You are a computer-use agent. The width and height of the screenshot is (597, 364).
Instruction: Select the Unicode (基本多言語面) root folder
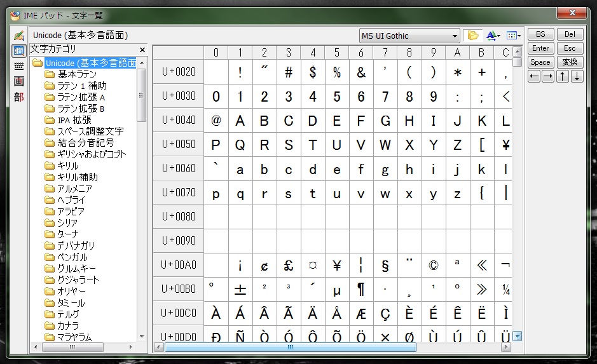91,63
